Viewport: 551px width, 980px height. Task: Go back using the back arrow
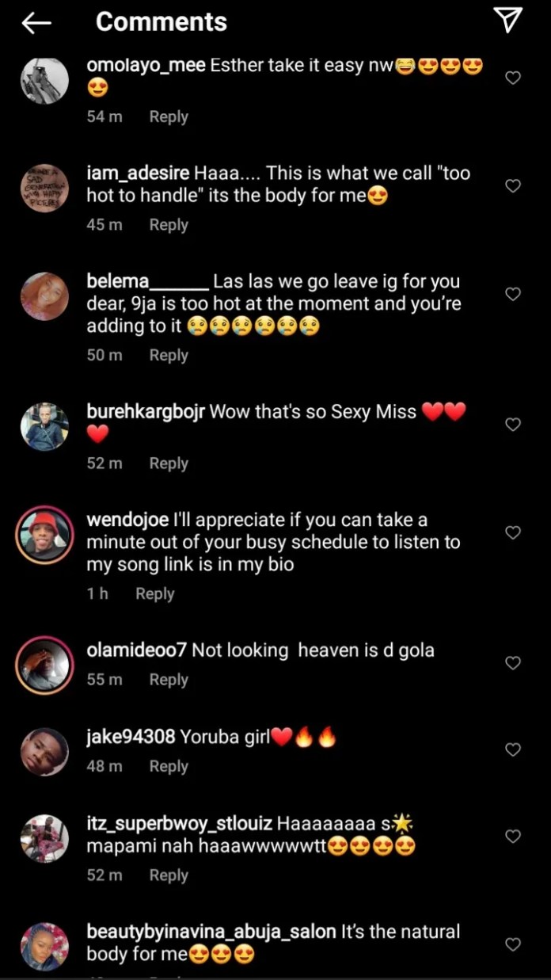tap(36, 23)
